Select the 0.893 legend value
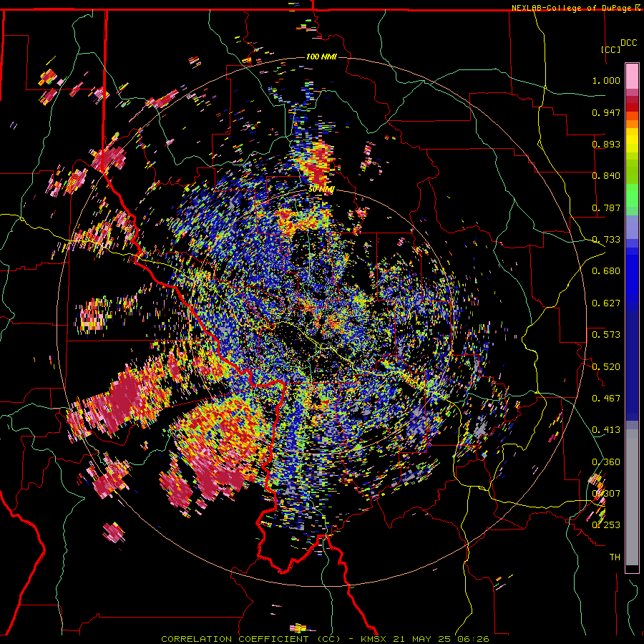 click(606, 144)
